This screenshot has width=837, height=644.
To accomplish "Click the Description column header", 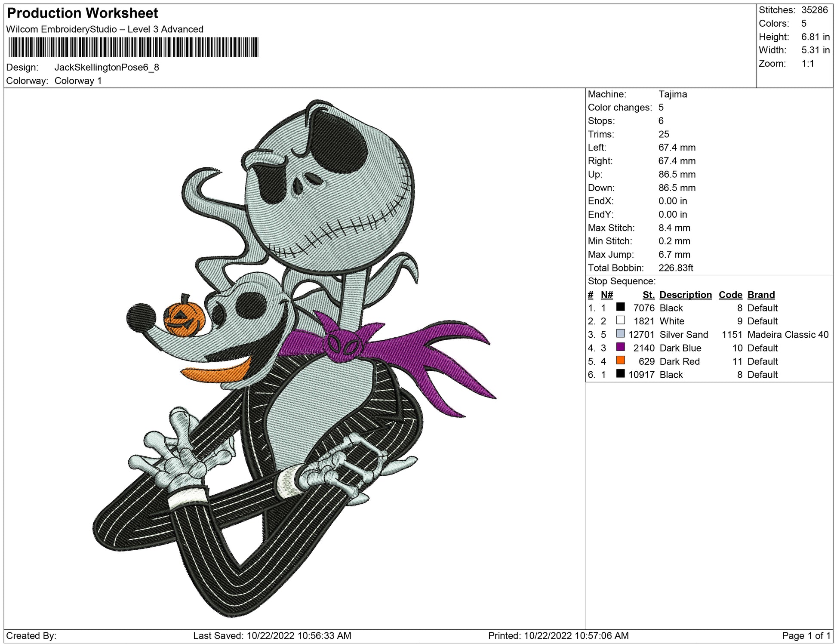I will (x=685, y=295).
